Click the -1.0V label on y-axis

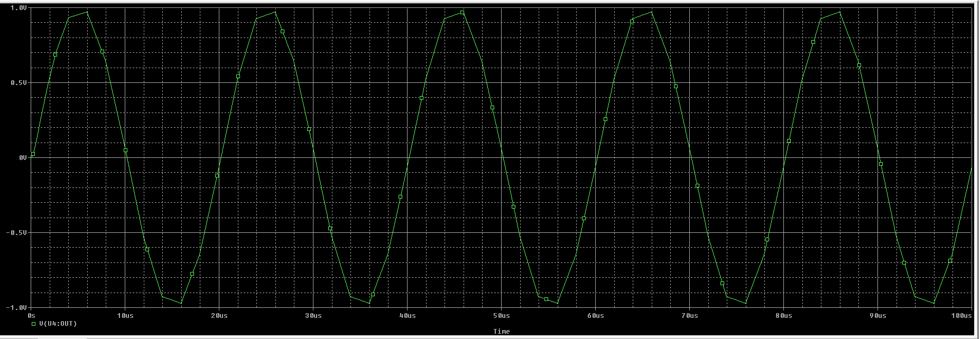[17, 307]
